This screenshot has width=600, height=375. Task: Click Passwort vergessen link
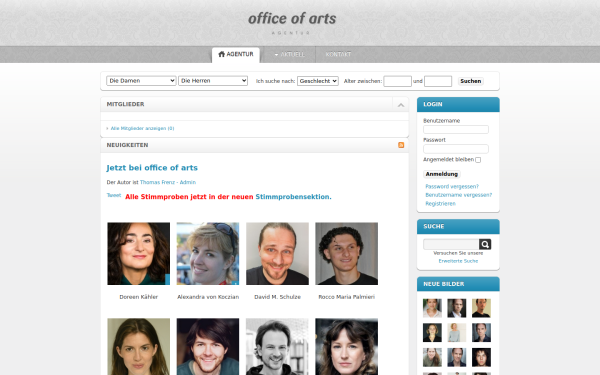coord(452,187)
